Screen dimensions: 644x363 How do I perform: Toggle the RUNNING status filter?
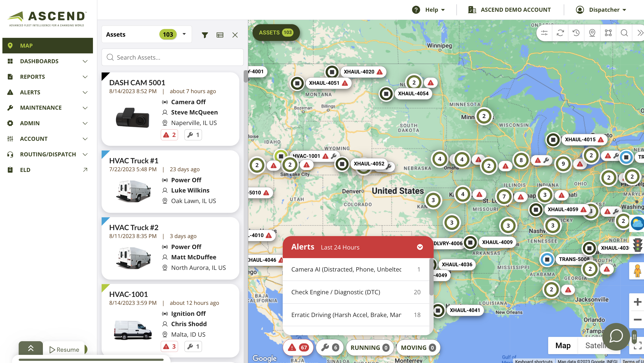(369, 347)
